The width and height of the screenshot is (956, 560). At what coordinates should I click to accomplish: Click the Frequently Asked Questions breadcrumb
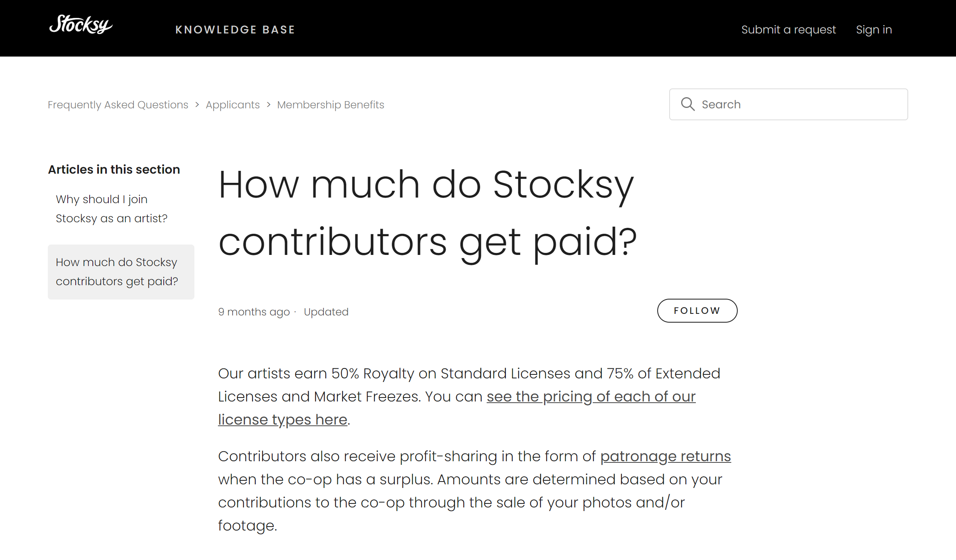pyautogui.click(x=118, y=104)
